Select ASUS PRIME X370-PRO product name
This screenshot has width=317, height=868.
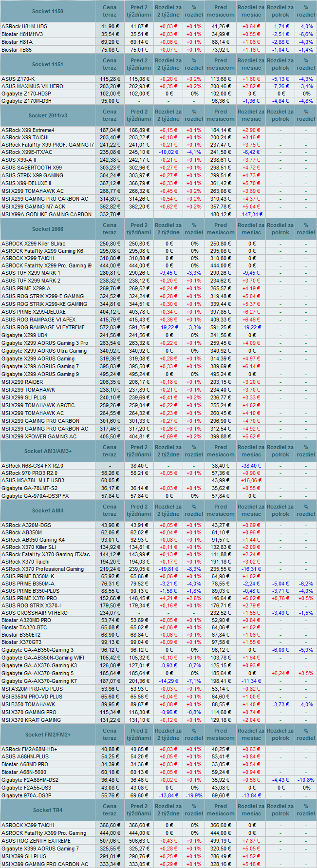click(29, 598)
